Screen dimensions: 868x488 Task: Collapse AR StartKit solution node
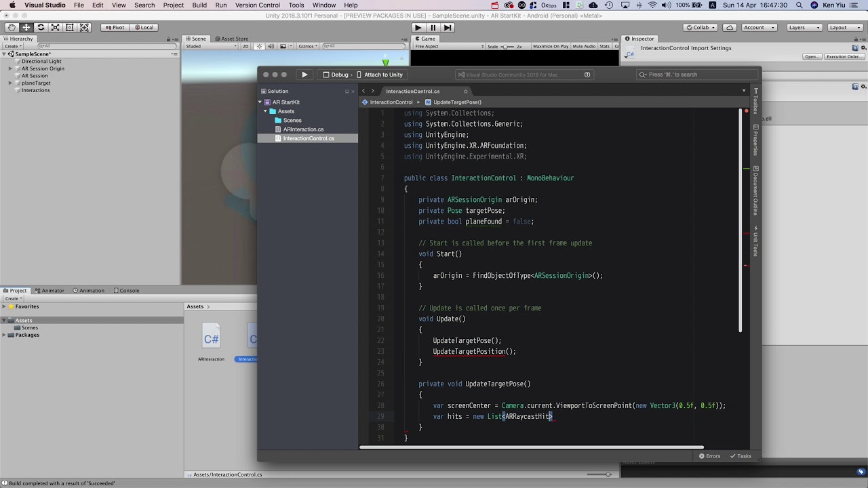click(x=260, y=102)
